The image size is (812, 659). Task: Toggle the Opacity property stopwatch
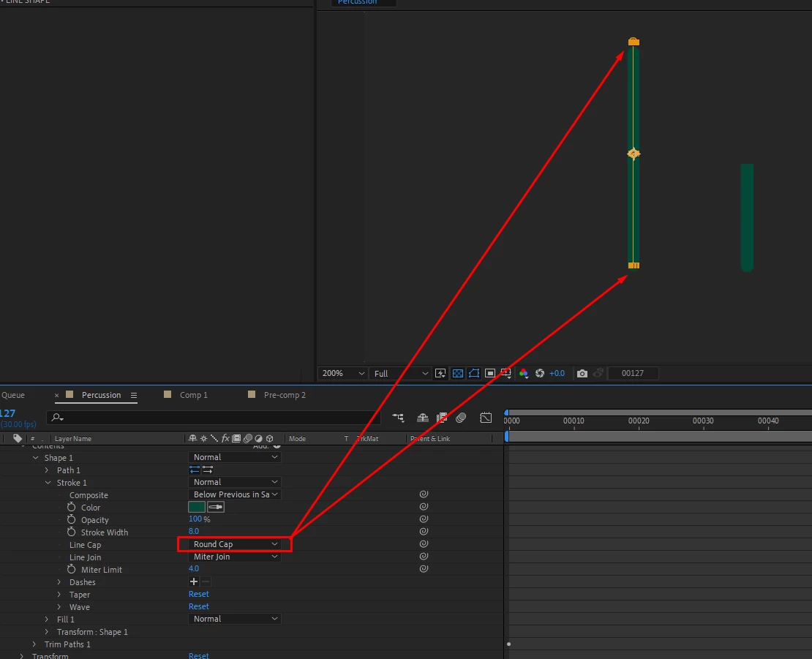(x=72, y=519)
